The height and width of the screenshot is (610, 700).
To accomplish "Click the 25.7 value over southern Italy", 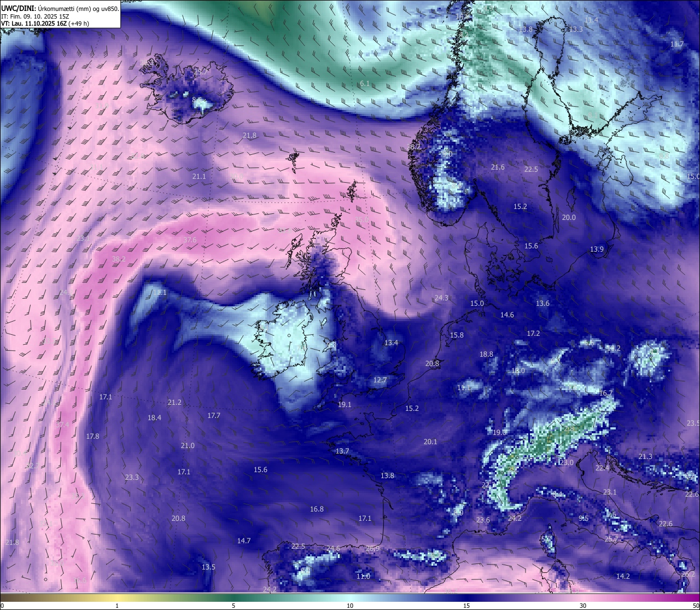I will (x=611, y=539).
